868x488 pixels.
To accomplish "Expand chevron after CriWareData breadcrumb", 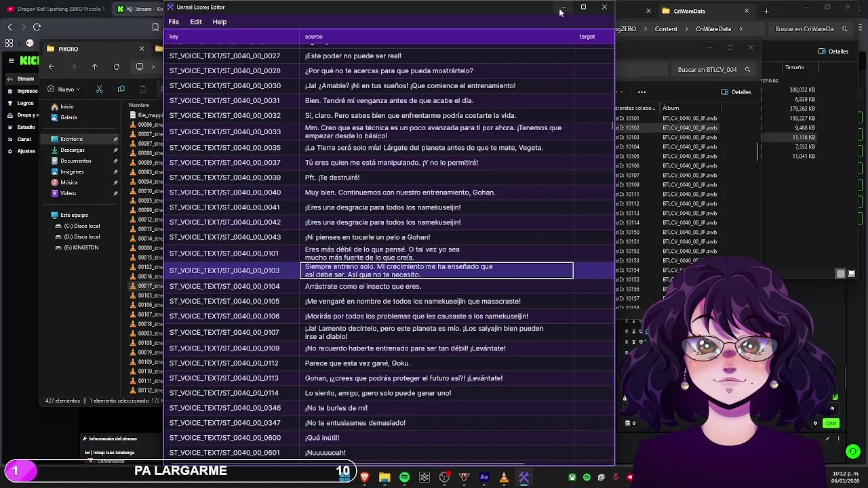I will coord(741,29).
